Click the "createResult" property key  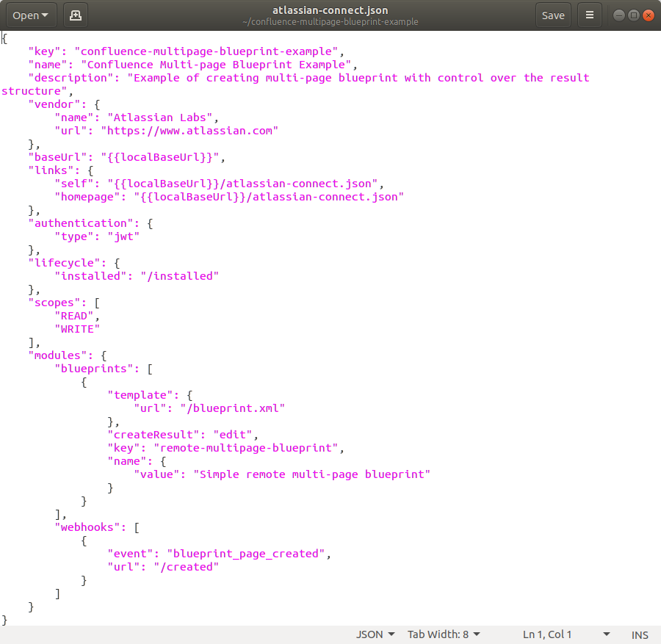pos(153,435)
